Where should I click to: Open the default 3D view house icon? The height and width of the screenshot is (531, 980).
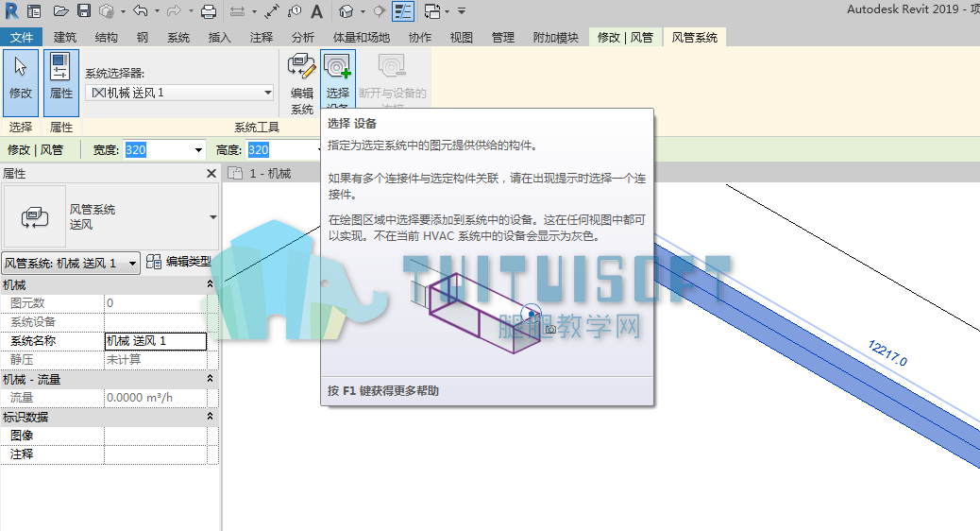346,11
